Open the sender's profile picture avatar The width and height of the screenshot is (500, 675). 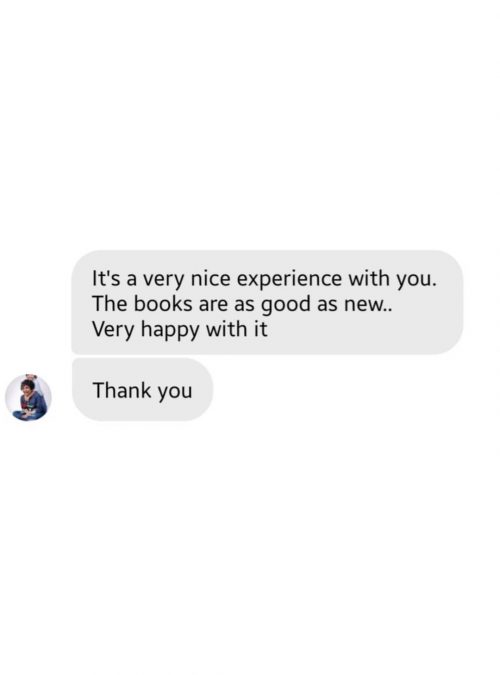tap(28, 397)
